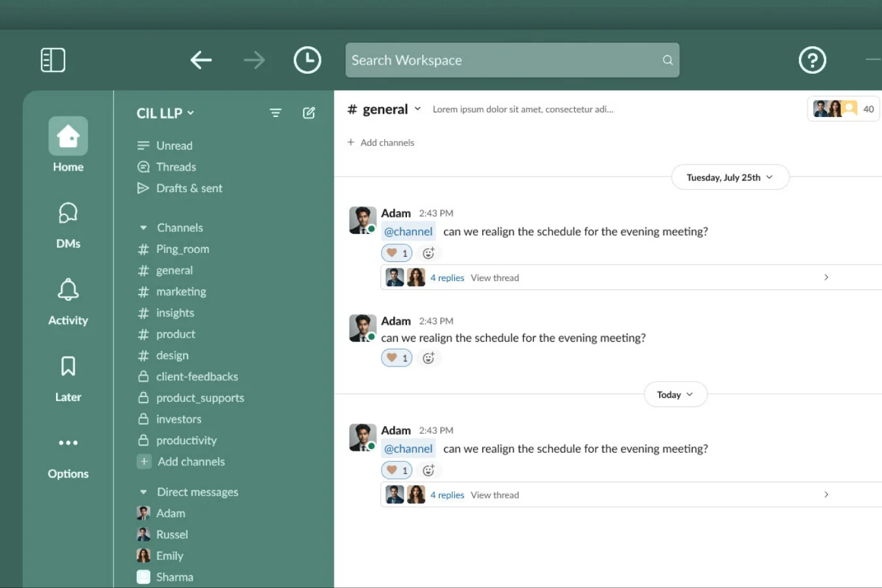Viewport: 882px width, 588px height.
Task: Add emoji reaction to second message
Action: (x=429, y=358)
